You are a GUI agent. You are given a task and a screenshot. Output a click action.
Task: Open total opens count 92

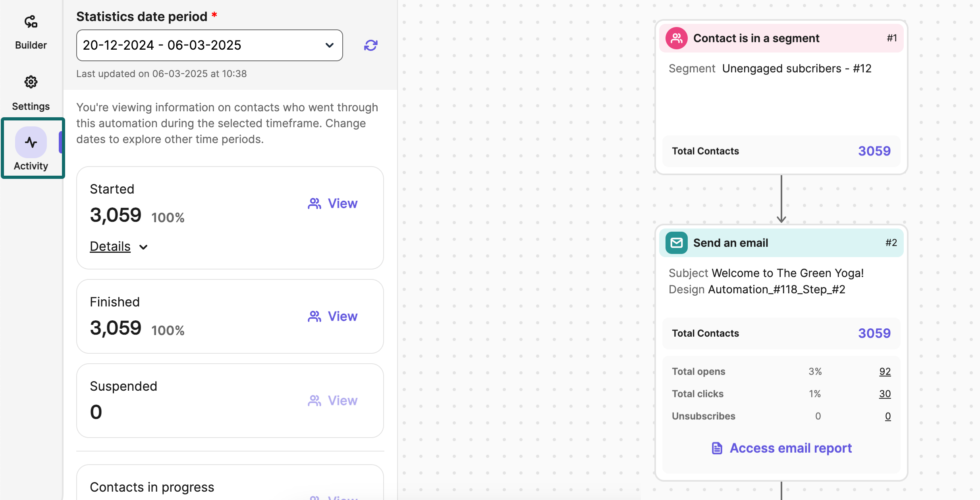(x=885, y=371)
